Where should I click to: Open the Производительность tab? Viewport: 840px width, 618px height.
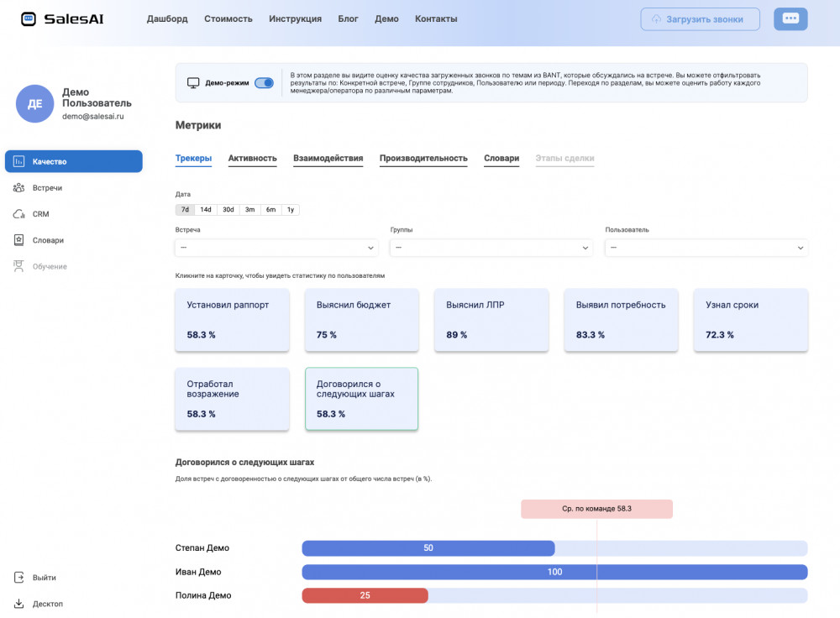coord(423,158)
